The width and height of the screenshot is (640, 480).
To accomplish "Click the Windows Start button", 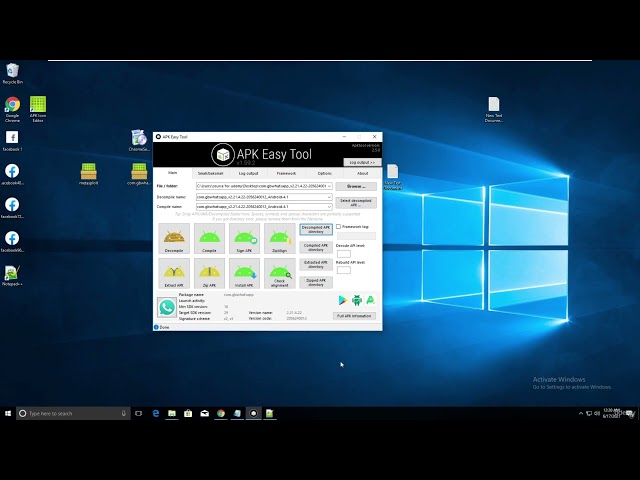I will tap(8, 413).
